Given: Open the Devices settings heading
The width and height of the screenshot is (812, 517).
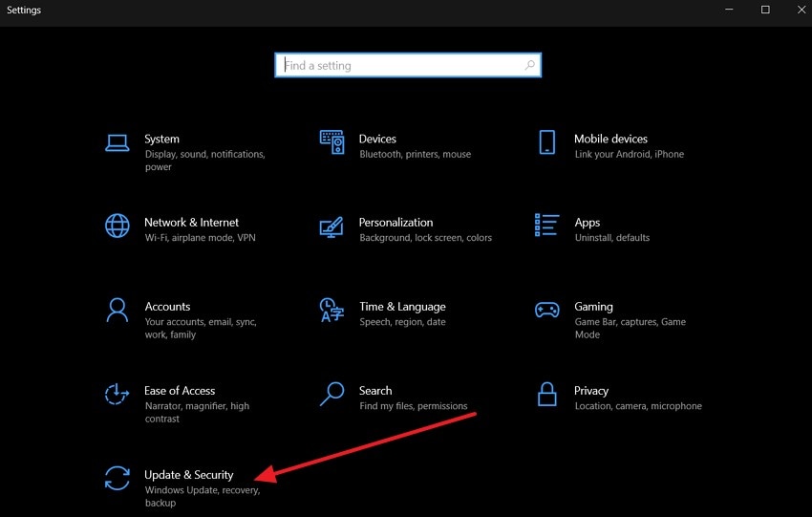Looking at the screenshot, I should 377,139.
